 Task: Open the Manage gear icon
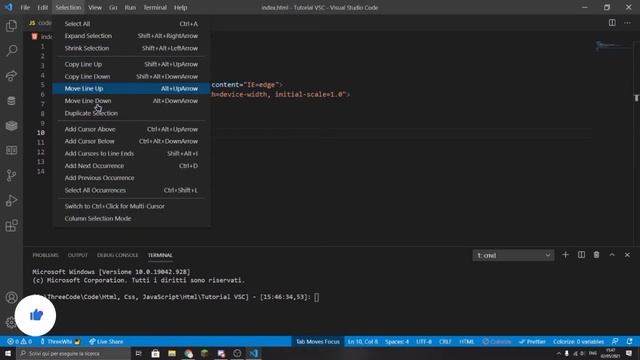tap(10, 322)
